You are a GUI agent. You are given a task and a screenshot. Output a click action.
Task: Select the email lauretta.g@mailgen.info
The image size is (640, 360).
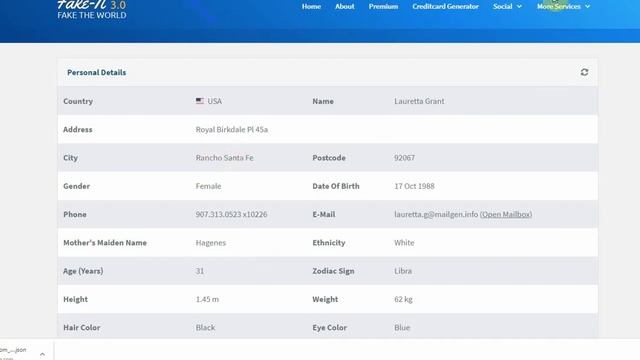click(x=436, y=214)
